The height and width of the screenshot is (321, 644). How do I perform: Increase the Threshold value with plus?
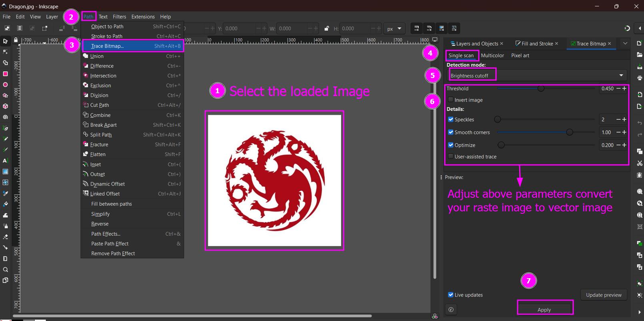click(624, 88)
